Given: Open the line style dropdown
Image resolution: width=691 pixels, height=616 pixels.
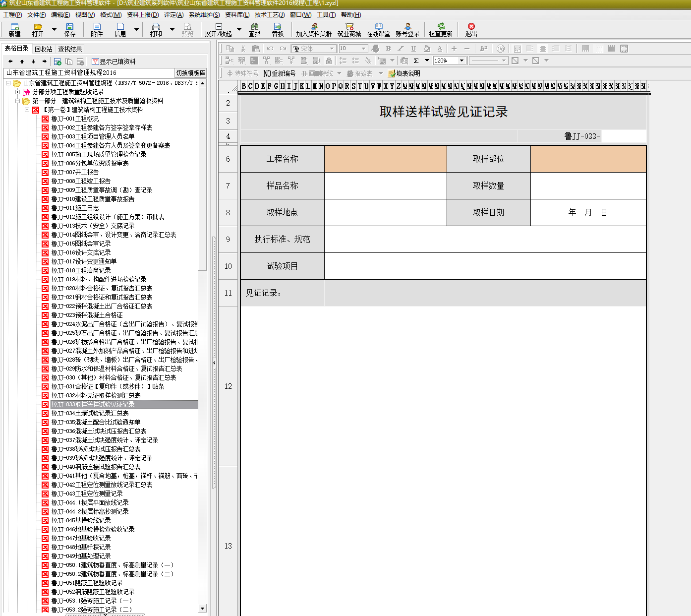Looking at the screenshot, I should point(504,61).
